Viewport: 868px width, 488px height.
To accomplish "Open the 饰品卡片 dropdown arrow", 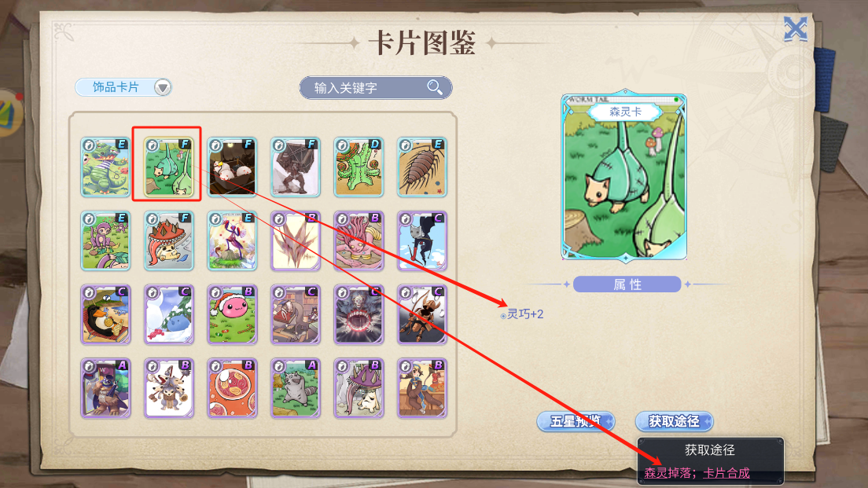I will pyautogui.click(x=162, y=87).
